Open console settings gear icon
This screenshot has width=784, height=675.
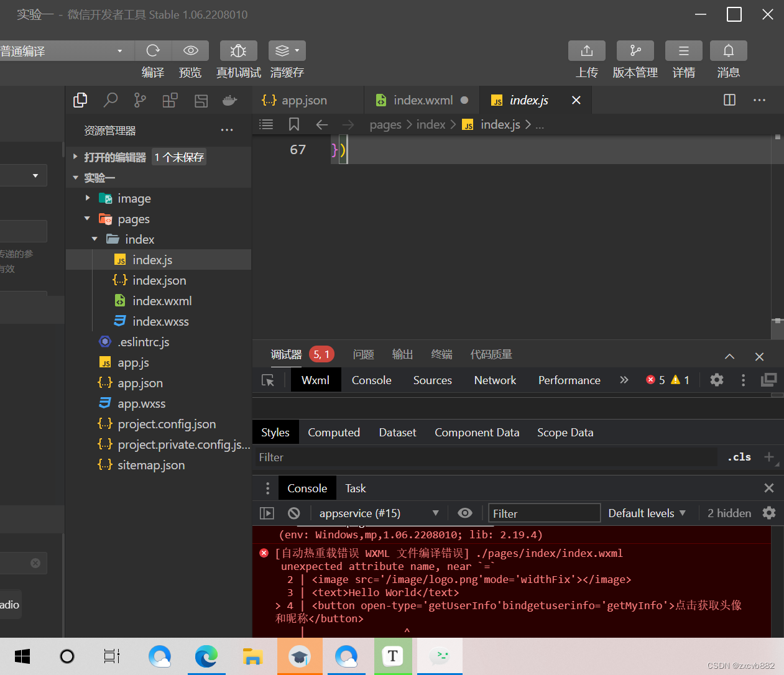coord(769,513)
